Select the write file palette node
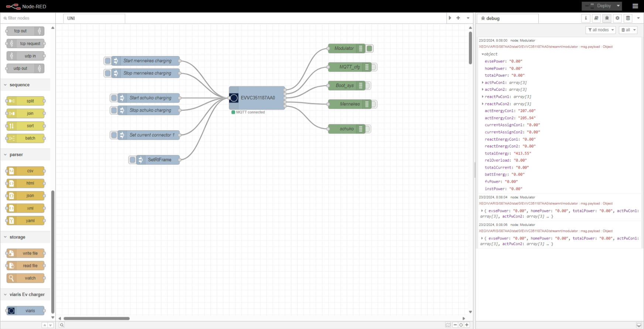644x329 pixels. [25, 253]
